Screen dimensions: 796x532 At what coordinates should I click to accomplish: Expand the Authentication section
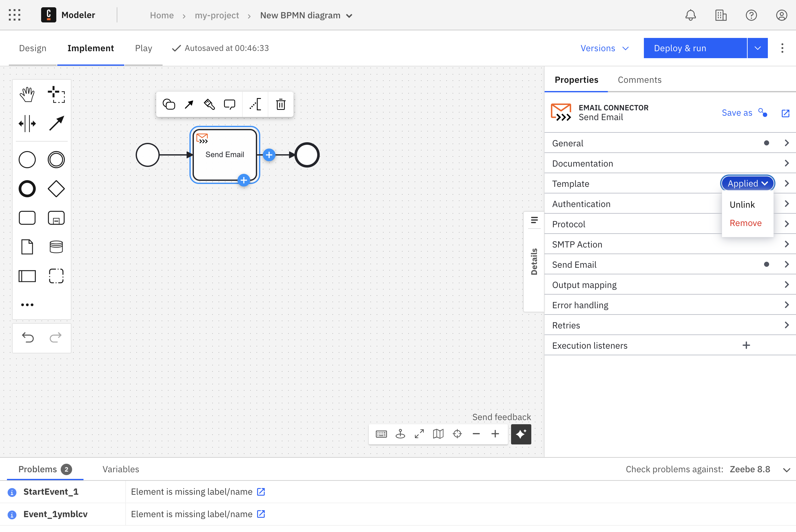tap(670, 204)
